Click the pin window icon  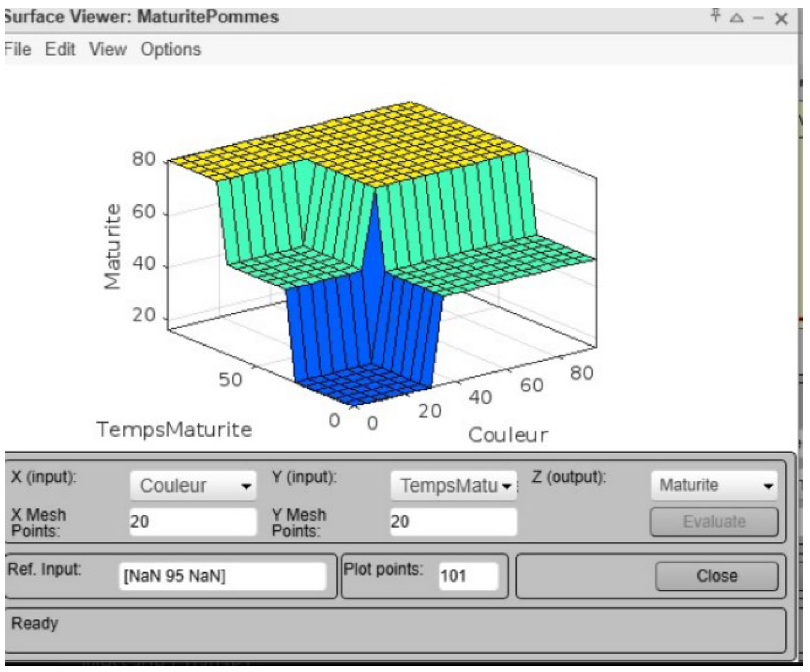[715, 16]
